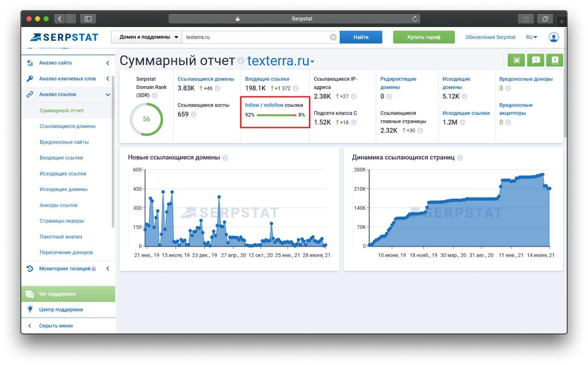This screenshot has width=588, height=365.
Task: Open the RU language dropdown
Action: click(532, 37)
